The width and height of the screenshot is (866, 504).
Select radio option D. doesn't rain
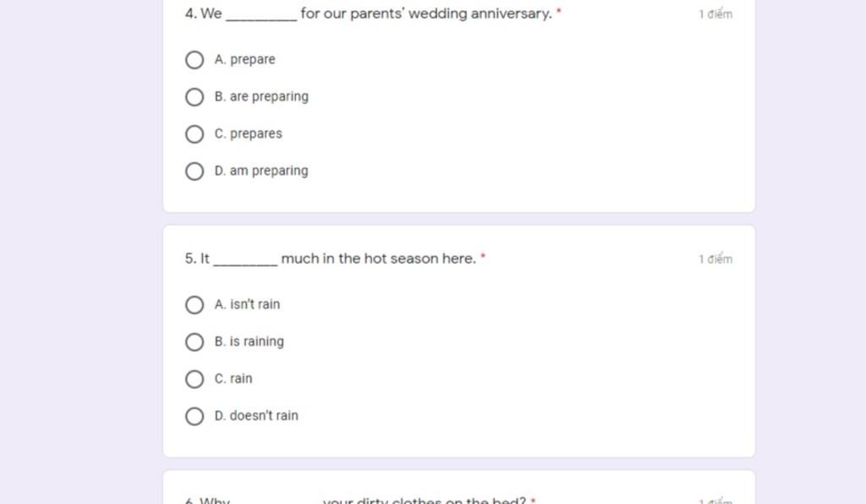pos(195,416)
